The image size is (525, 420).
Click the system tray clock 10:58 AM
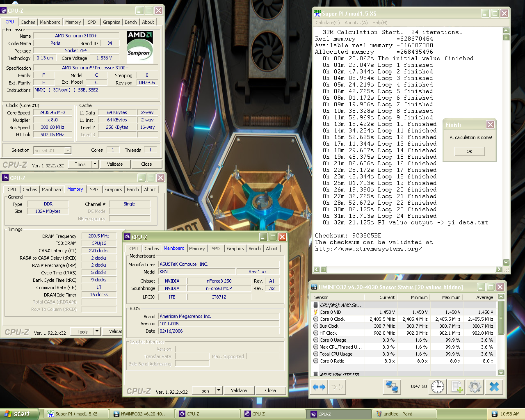pos(510,414)
